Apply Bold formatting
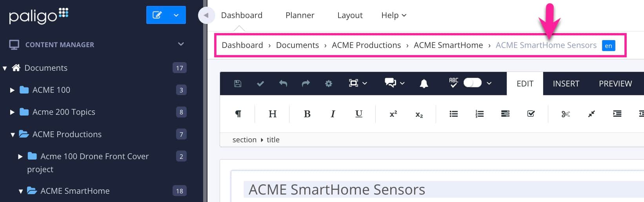Image resolution: width=644 pixels, height=202 pixels. point(307,114)
